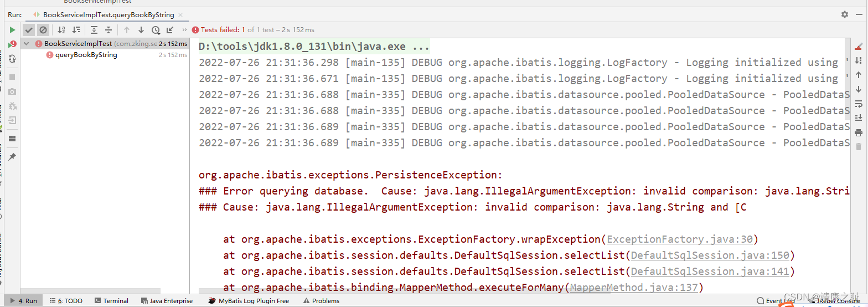
Task: Open DefaultSqlSession.java:150 link
Action: [x=710, y=255]
